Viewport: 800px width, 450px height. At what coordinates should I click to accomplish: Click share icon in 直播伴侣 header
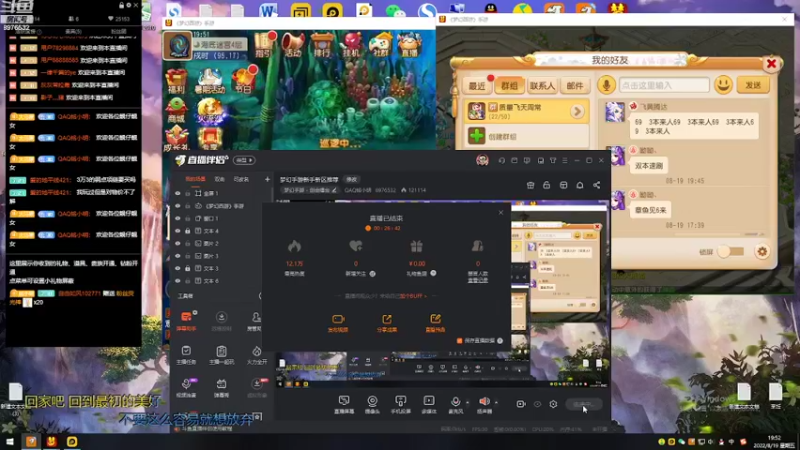tap(596, 185)
